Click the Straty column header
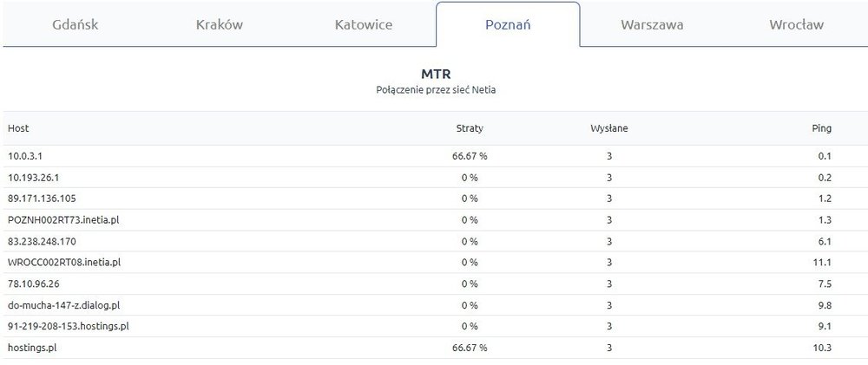868x365 pixels. (470, 128)
